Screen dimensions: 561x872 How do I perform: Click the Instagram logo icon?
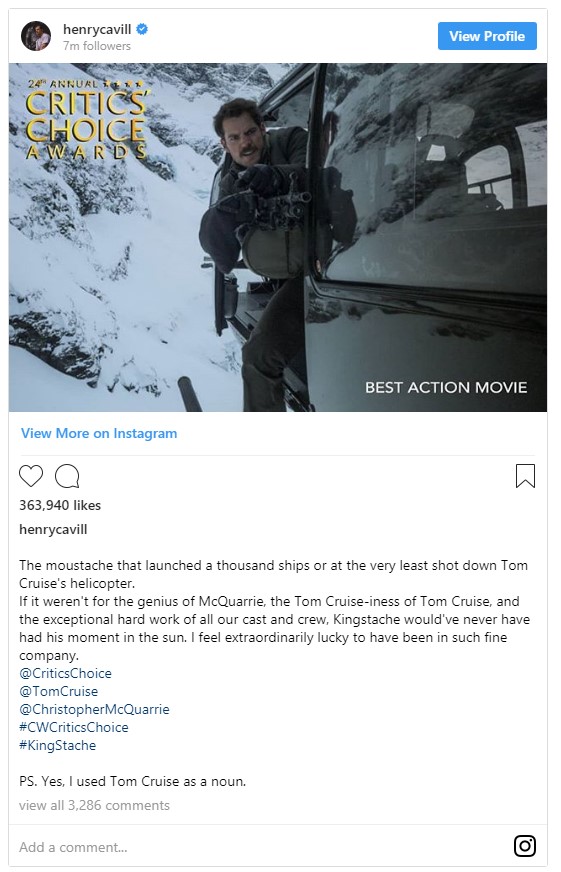(524, 846)
